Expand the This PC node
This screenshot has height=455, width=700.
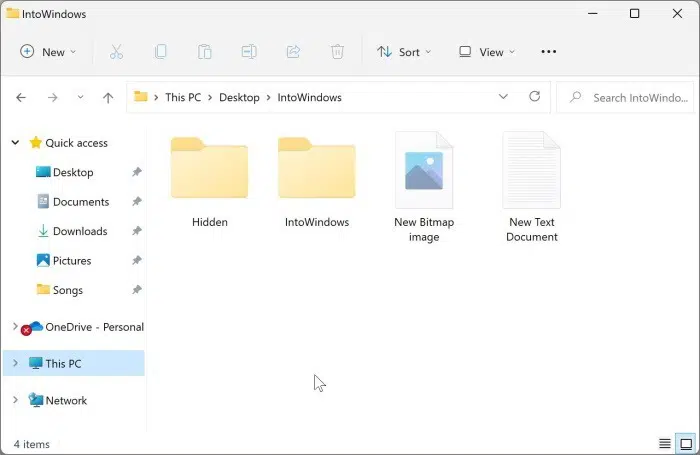15,363
